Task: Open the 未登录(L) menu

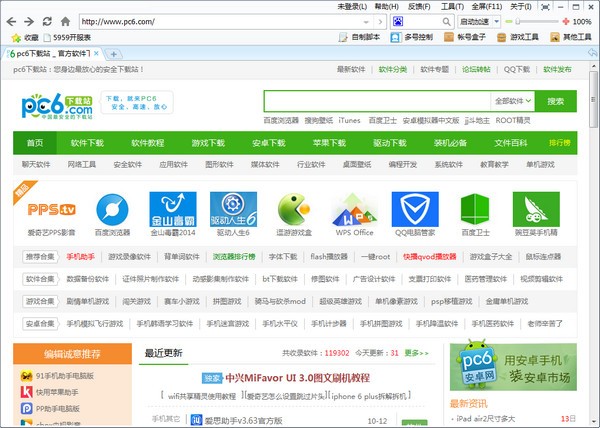Action: (352, 7)
